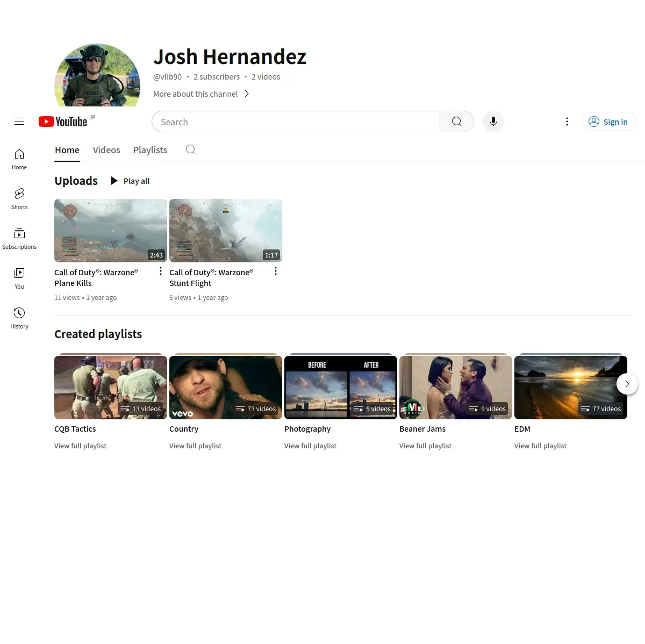
Task: Click the 5 videos badge on Photography
Action: tap(372, 409)
